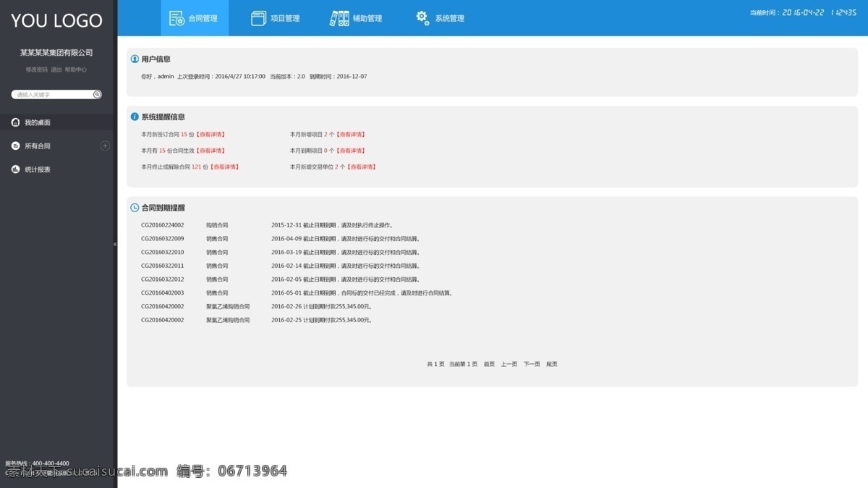The height and width of the screenshot is (488, 868).
Task: Click contract number CG20160322010
Action: 163,252
